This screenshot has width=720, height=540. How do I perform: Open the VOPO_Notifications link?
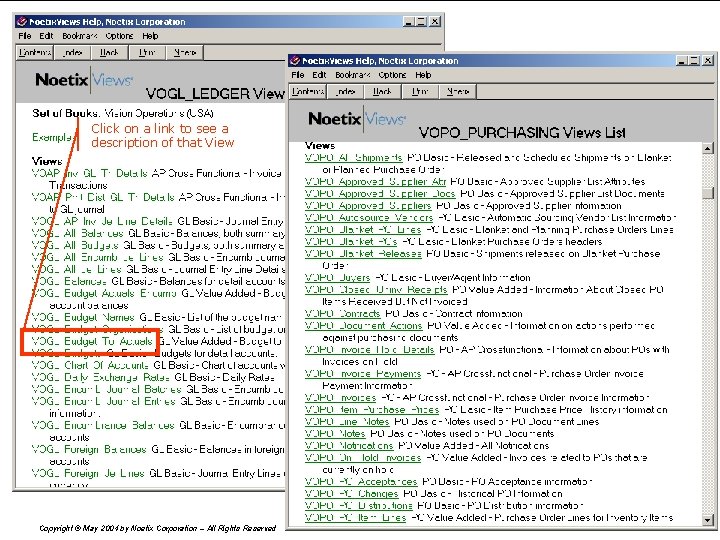click(349, 445)
